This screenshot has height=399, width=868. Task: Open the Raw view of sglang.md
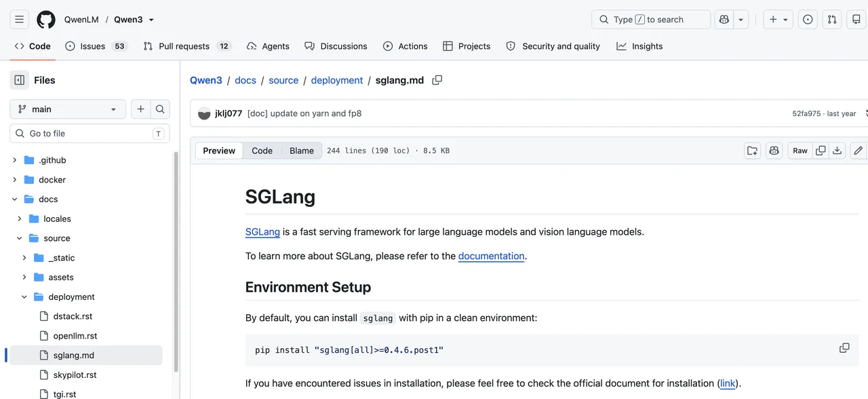[800, 151]
